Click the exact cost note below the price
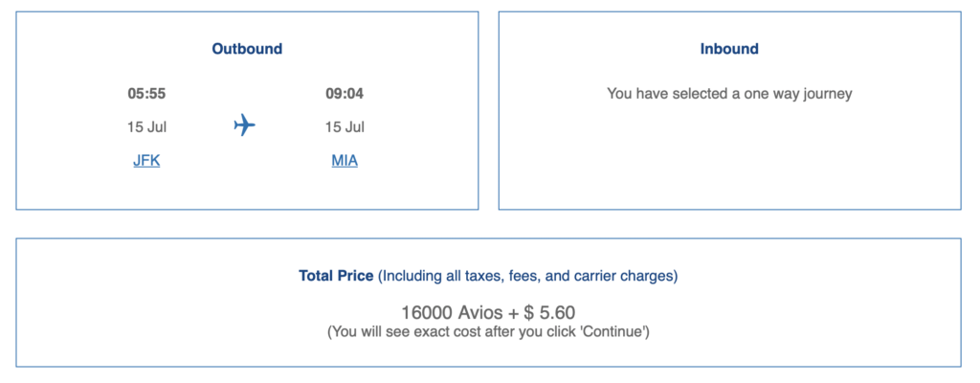Viewport: 980px width, 383px height. (488, 331)
